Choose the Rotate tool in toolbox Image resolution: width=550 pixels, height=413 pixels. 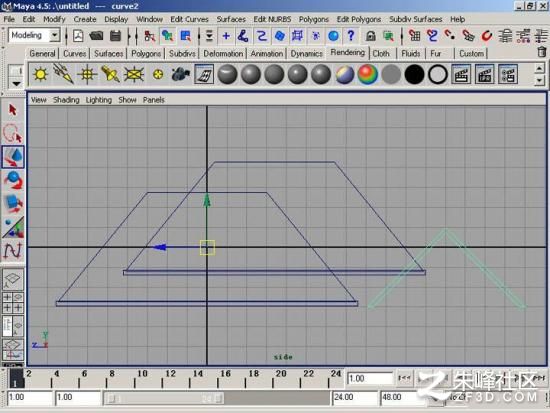coord(13,180)
